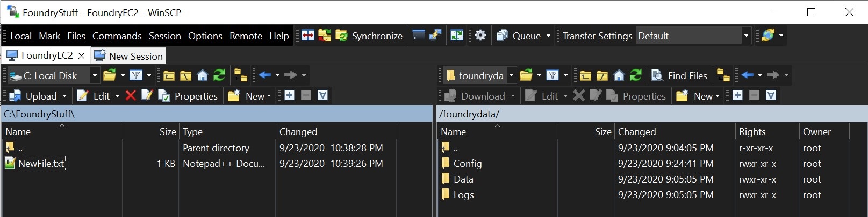Open the remote foundryda directory dropdown

(x=479, y=75)
